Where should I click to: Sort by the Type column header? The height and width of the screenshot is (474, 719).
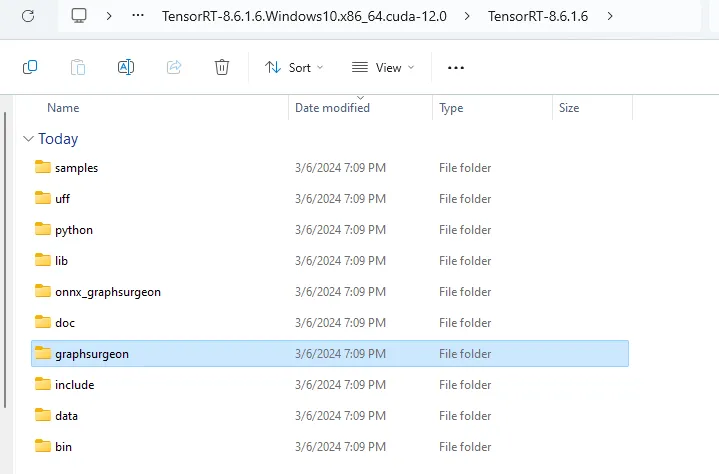pos(451,108)
